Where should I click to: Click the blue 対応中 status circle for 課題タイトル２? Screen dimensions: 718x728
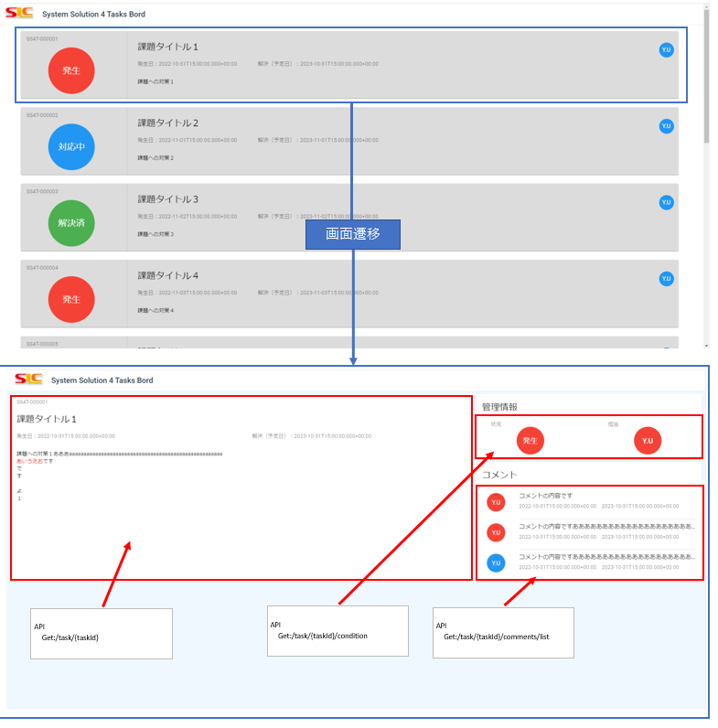[x=71, y=146]
